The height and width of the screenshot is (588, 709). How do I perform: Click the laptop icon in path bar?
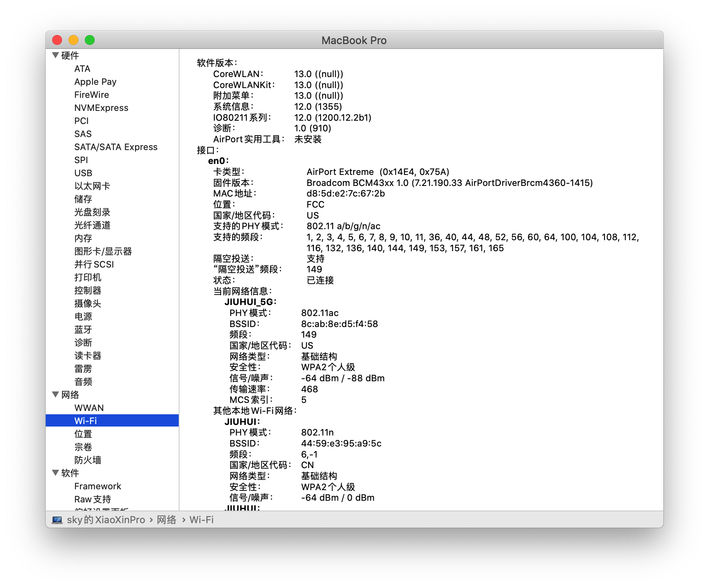tap(57, 520)
